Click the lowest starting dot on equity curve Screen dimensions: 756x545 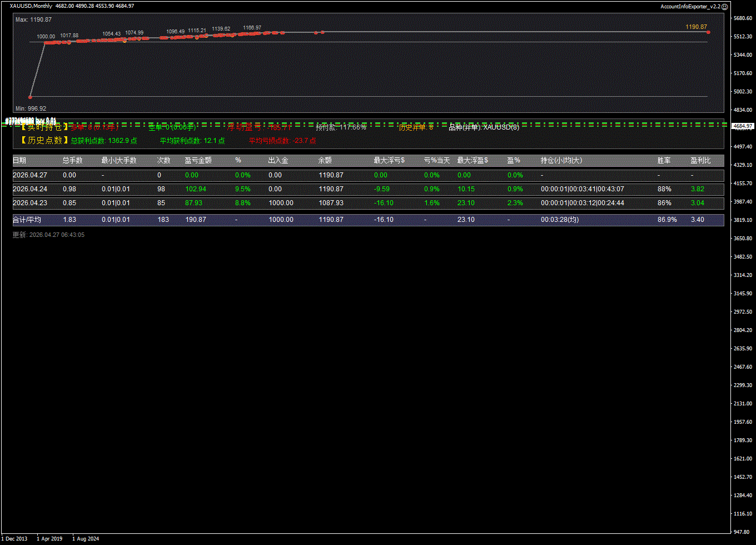pos(30,97)
